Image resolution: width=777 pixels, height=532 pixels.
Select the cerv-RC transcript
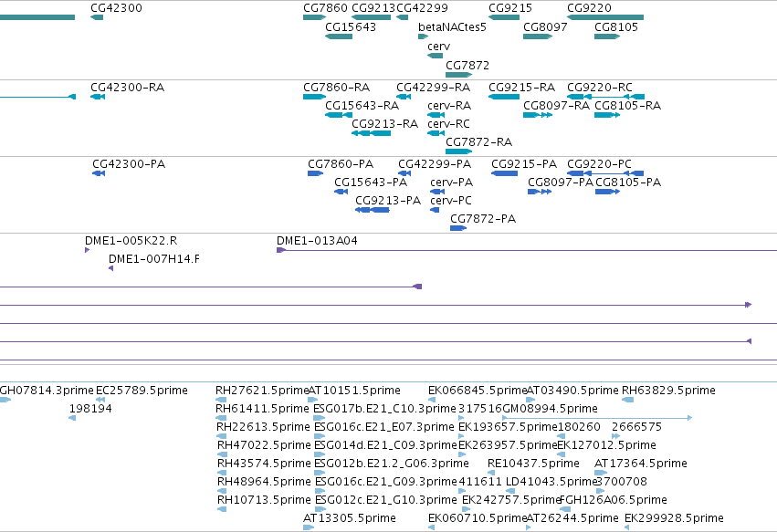click(x=436, y=133)
